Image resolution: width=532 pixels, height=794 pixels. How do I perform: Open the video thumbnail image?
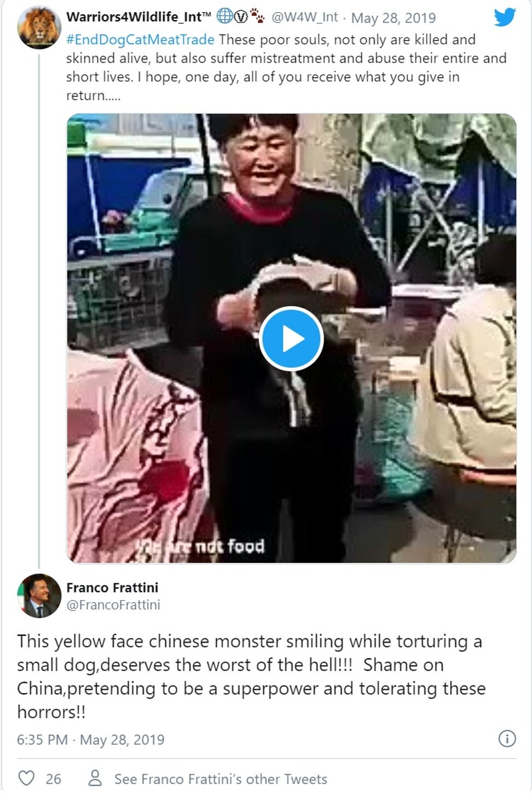291,338
